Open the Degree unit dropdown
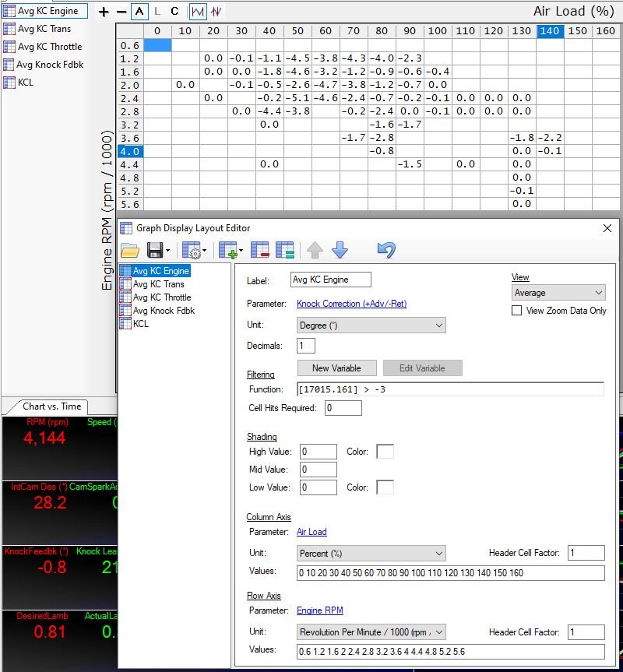The height and width of the screenshot is (672, 623). tap(371, 325)
